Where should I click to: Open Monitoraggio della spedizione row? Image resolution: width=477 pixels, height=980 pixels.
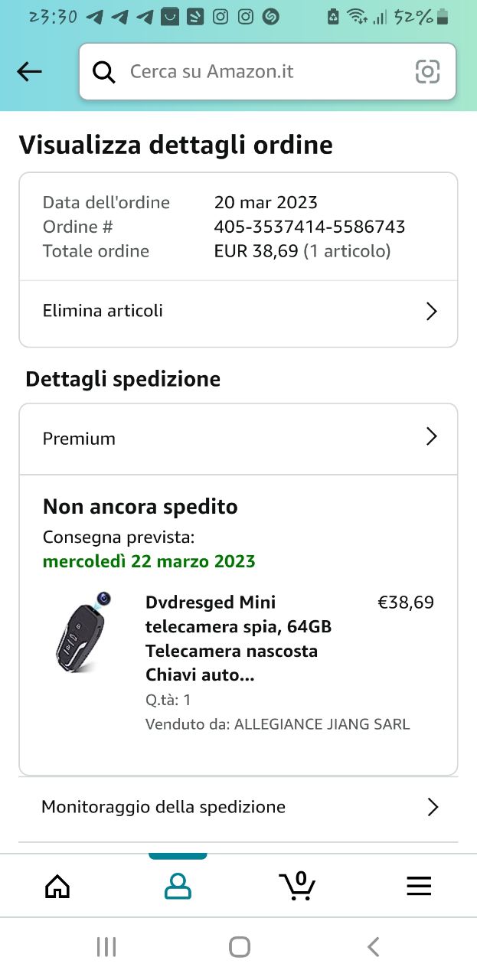[x=163, y=807]
